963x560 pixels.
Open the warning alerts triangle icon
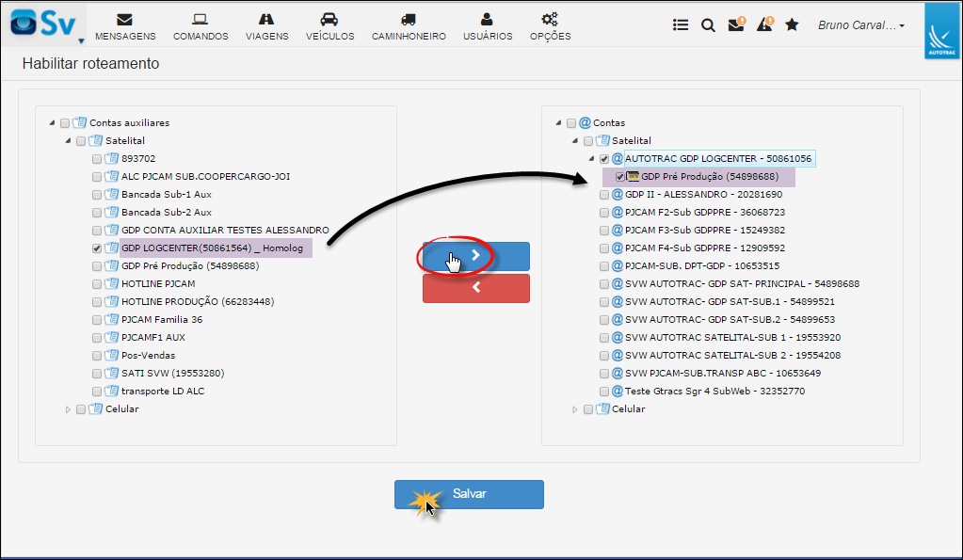tap(764, 24)
